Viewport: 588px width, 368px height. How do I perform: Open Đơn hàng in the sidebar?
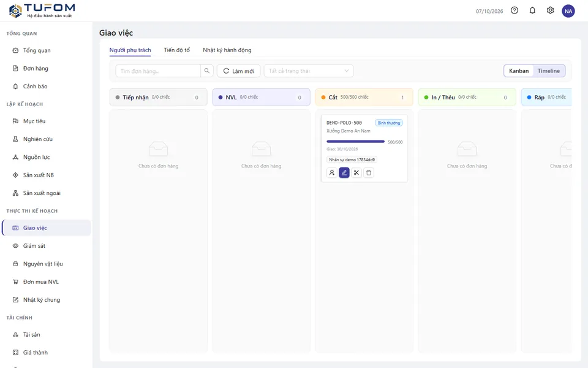click(x=46, y=68)
